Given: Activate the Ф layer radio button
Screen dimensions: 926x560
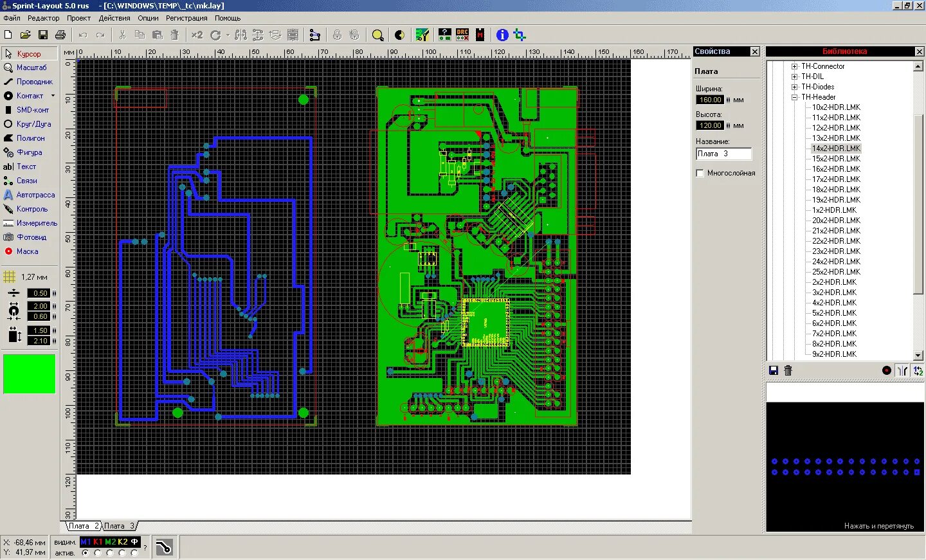Looking at the screenshot, I should pyautogui.click(x=134, y=553).
